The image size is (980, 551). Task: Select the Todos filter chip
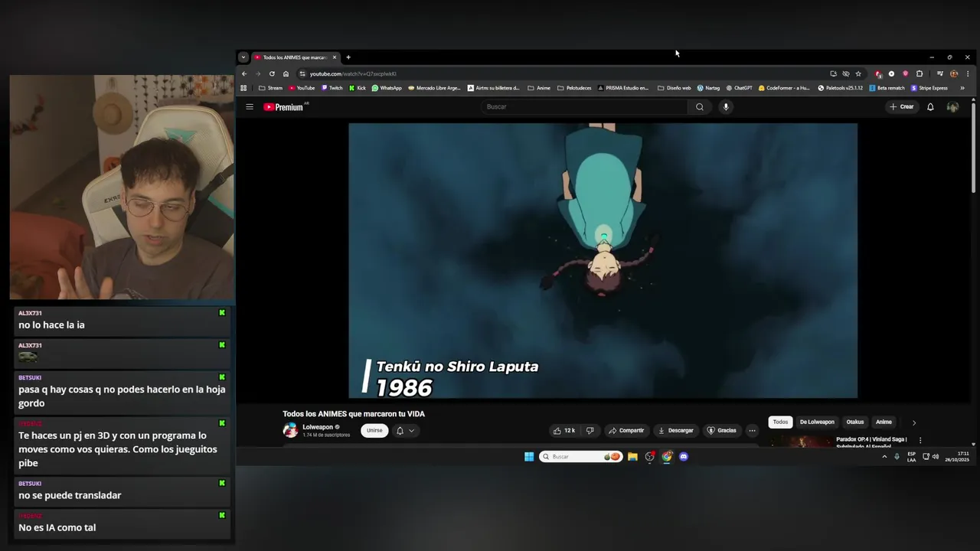780,422
